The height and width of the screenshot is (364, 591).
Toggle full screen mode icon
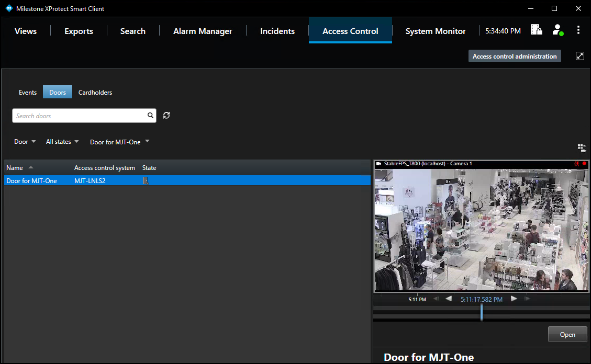tap(580, 56)
